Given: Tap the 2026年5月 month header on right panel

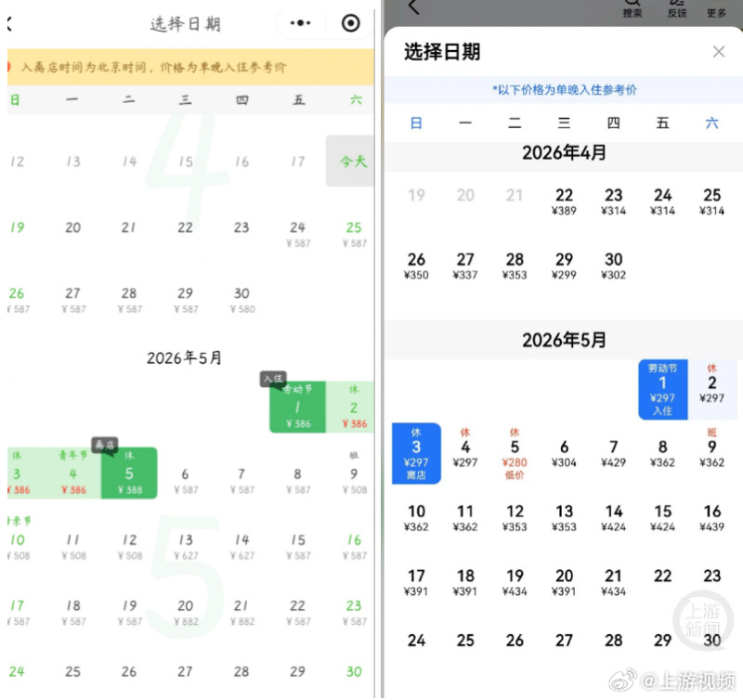Looking at the screenshot, I should point(564,340).
